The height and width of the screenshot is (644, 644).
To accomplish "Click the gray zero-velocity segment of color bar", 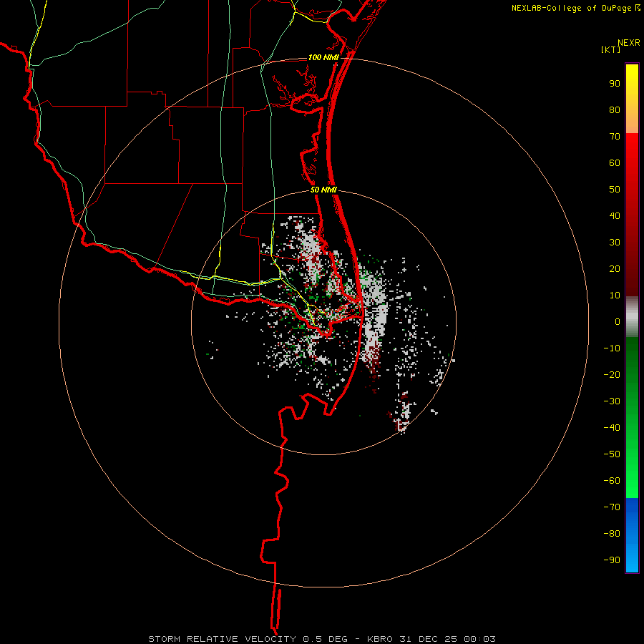I will click(632, 317).
